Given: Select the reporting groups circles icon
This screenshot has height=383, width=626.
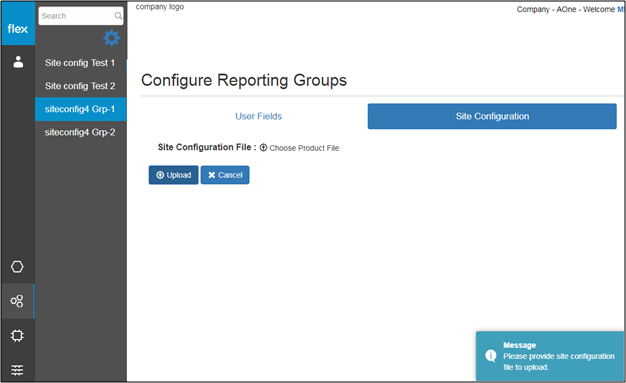Looking at the screenshot, I should coord(17,301).
